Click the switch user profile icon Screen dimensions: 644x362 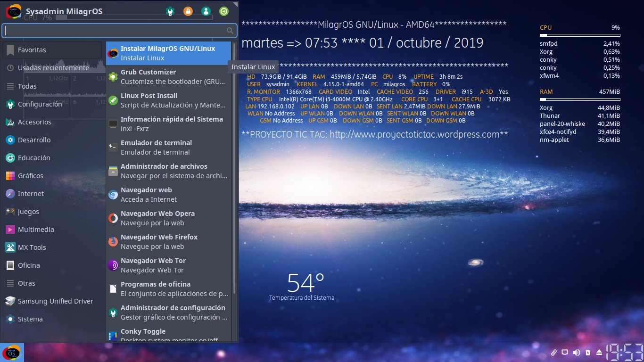click(x=206, y=11)
